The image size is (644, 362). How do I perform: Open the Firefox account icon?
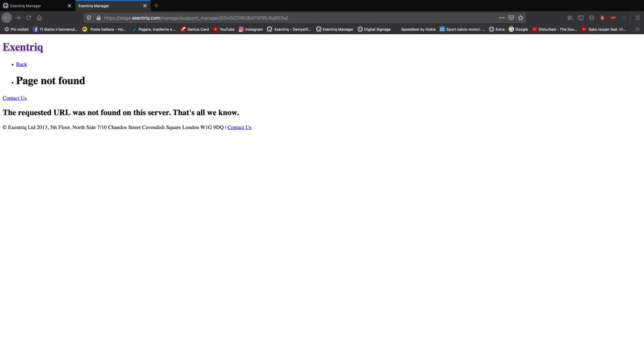pos(592,18)
